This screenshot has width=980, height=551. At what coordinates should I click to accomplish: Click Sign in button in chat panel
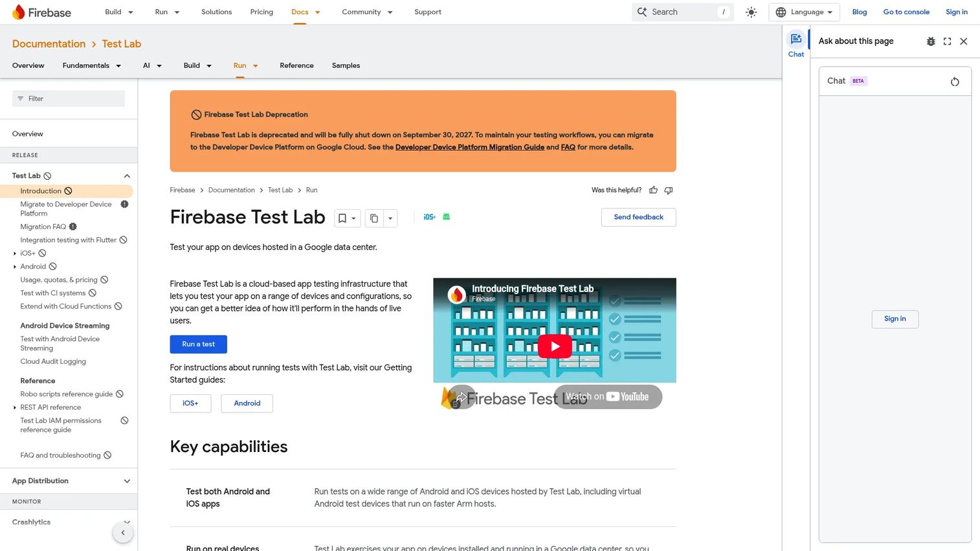pyautogui.click(x=895, y=319)
